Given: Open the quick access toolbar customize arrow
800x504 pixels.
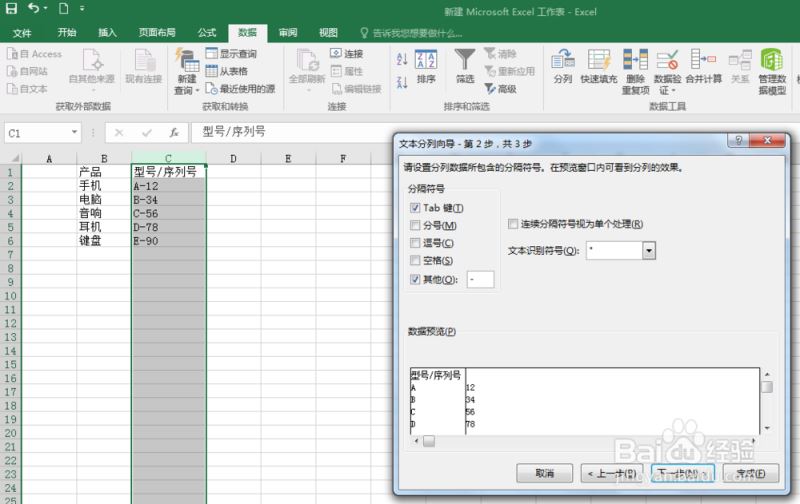Looking at the screenshot, I should [82, 9].
